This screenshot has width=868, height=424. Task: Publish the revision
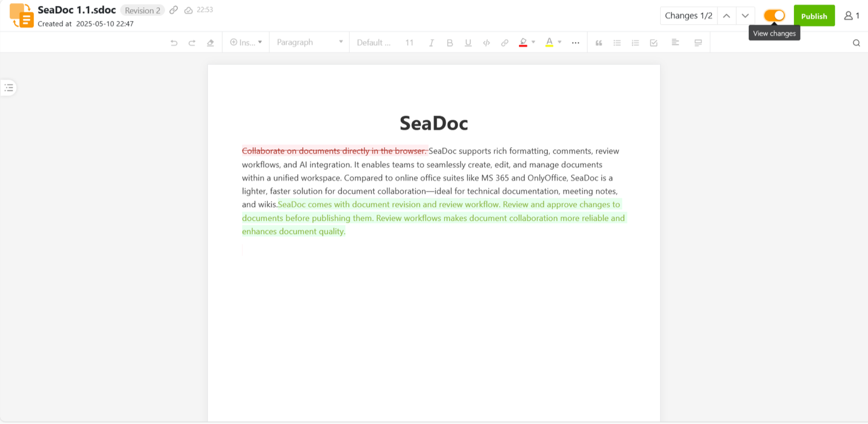coord(814,16)
